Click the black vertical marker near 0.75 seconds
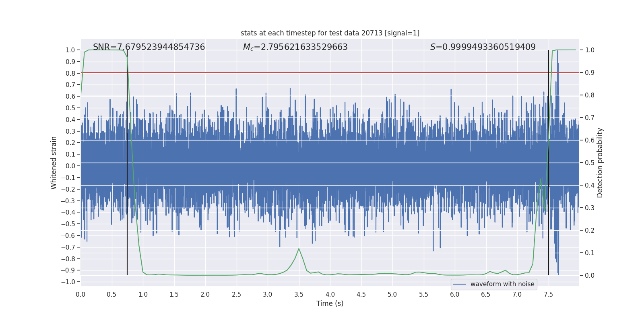 (127, 242)
